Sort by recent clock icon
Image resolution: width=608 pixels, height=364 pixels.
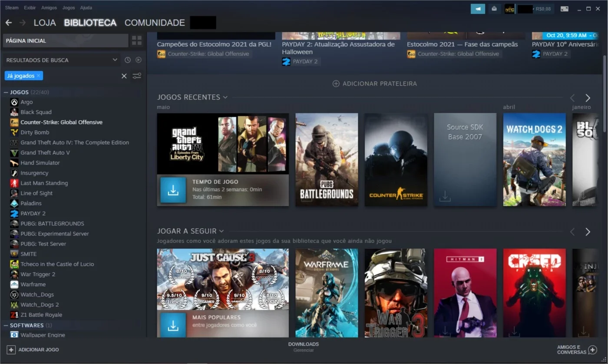tap(128, 60)
